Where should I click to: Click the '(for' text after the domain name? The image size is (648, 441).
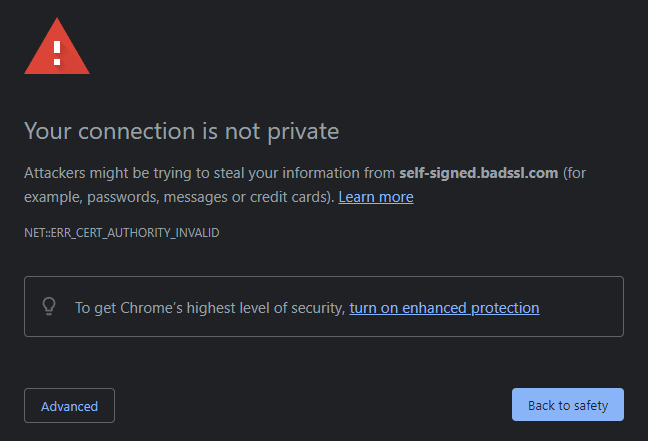pos(574,173)
